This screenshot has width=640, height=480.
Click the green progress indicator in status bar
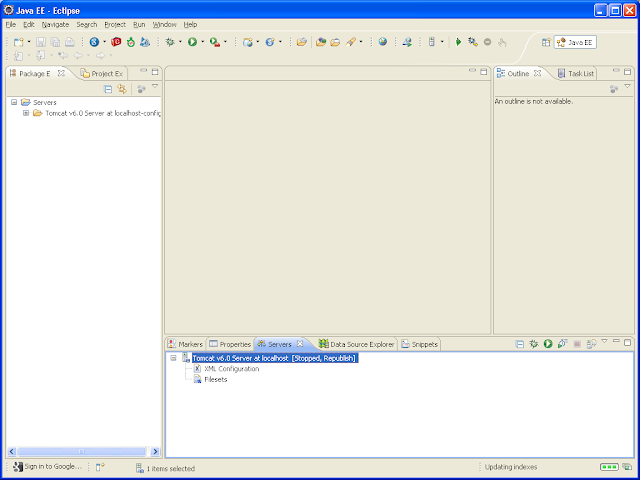(x=609, y=467)
